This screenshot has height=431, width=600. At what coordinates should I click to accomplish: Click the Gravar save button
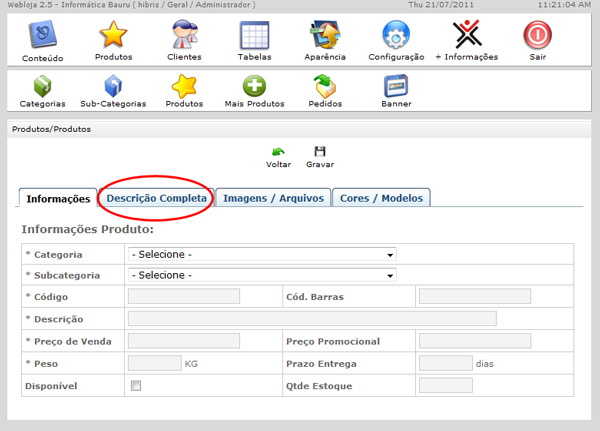point(320,156)
